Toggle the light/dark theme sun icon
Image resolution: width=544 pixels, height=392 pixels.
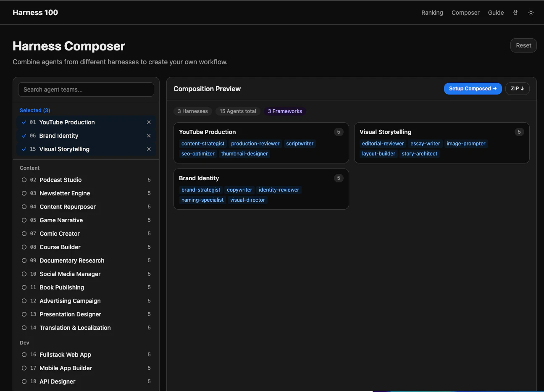531,13
